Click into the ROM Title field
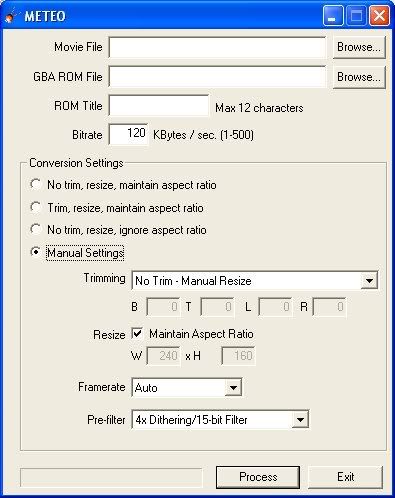 (x=159, y=106)
